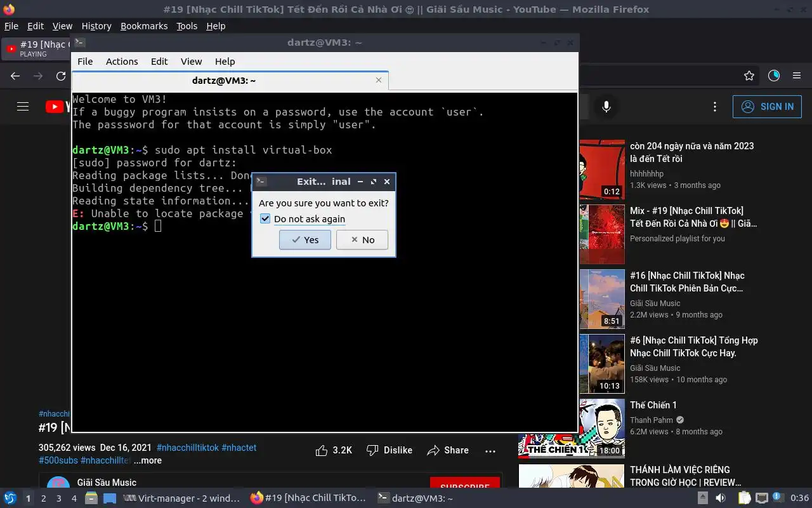The width and height of the screenshot is (812, 508).
Task: Click the tray eject/removable media icon
Action: [703, 498]
